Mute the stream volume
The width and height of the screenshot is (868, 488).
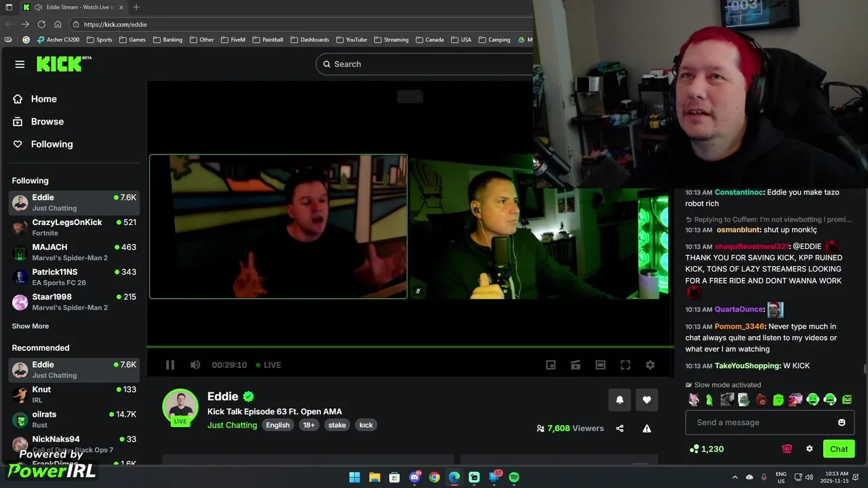coord(195,365)
